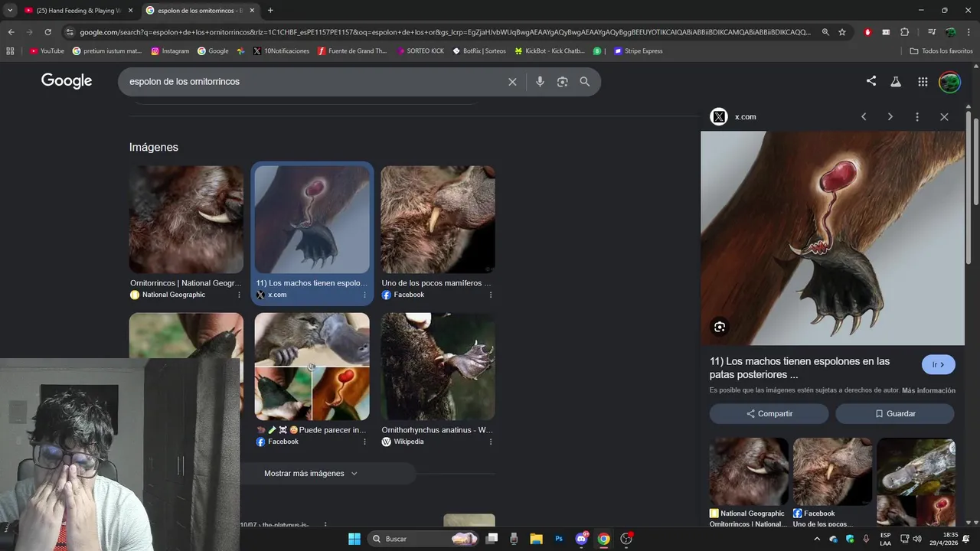
Task: Search inside image with Lens overlay icon
Action: [720, 327]
